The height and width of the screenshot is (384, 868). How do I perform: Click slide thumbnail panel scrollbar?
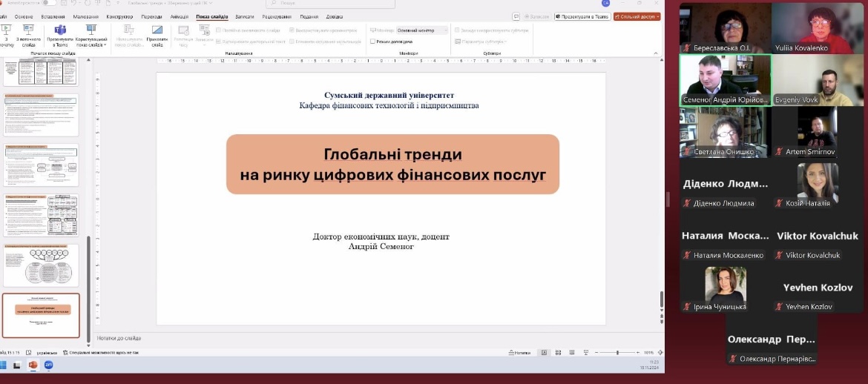pyautogui.click(x=88, y=288)
